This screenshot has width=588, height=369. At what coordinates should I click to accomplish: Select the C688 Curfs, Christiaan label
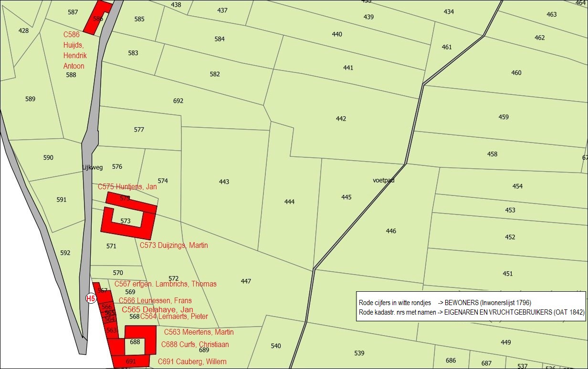click(195, 344)
